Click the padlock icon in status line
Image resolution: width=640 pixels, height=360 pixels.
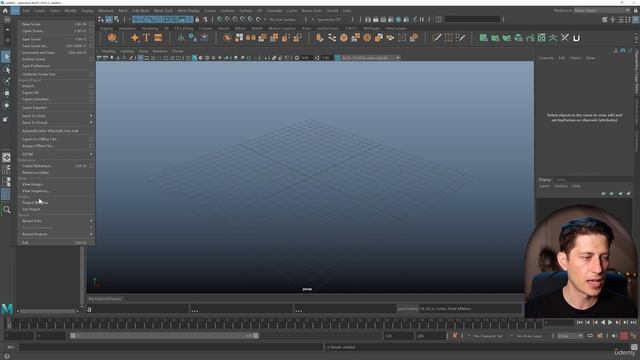click(197, 19)
